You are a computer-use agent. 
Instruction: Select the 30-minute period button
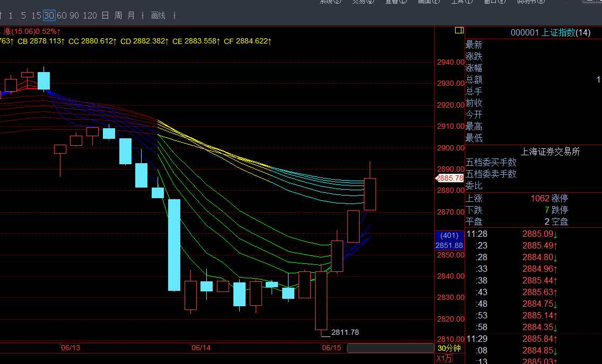click(49, 15)
